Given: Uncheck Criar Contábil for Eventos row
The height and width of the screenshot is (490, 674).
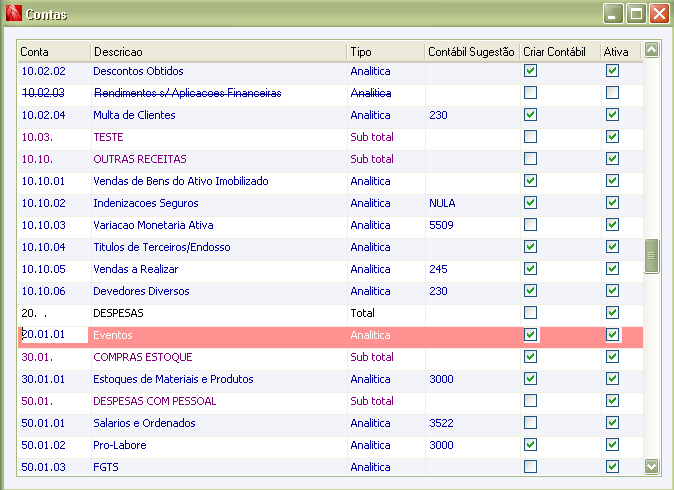Looking at the screenshot, I should coord(530,334).
